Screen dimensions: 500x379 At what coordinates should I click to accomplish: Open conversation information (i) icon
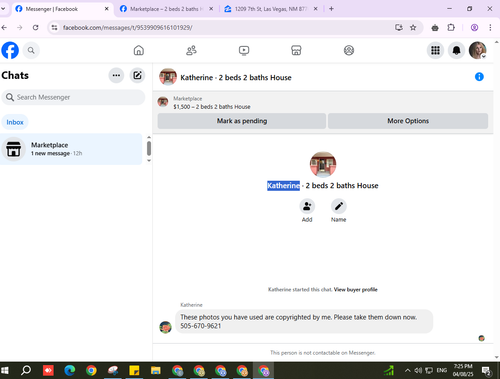[479, 77]
